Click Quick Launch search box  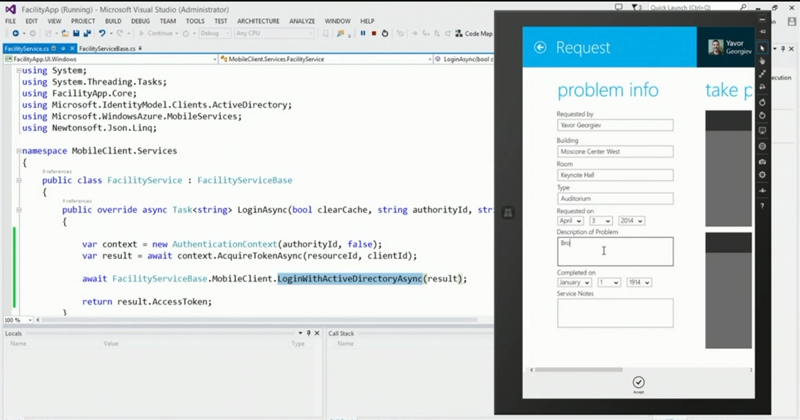click(x=693, y=8)
